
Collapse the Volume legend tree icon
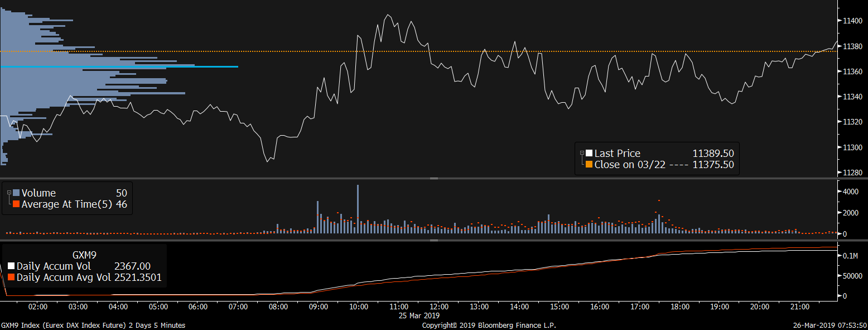[9, 193]
